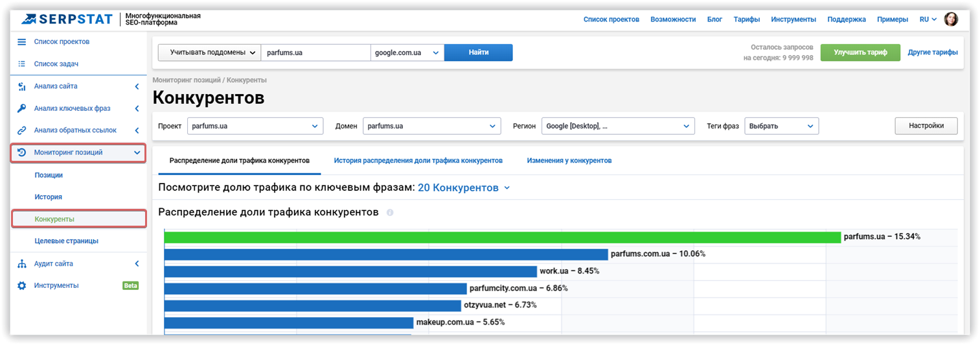Click the work.ua 8.45% bar
The image size is (980, 345).
click(350, 271)
